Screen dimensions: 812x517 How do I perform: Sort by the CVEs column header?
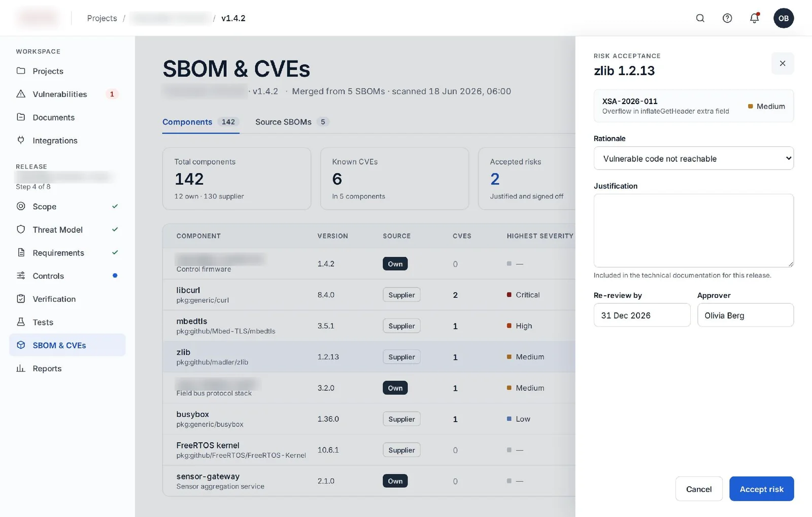(x=462, y=236)
